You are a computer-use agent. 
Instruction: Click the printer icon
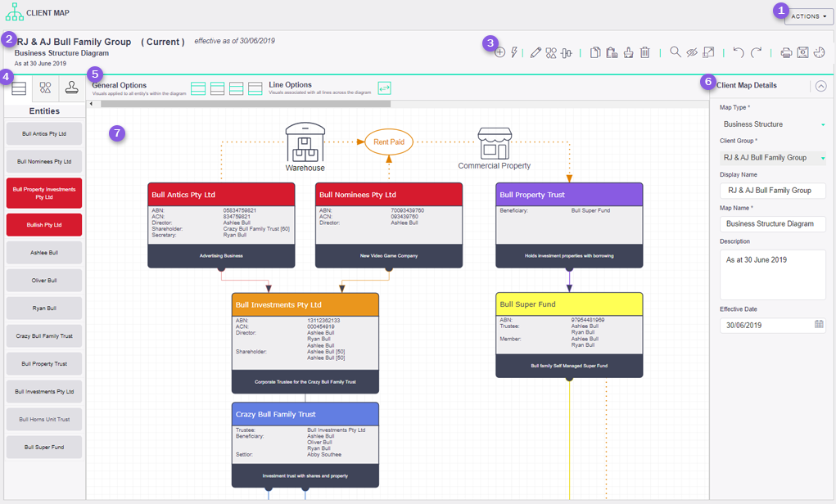pos(786,52)
